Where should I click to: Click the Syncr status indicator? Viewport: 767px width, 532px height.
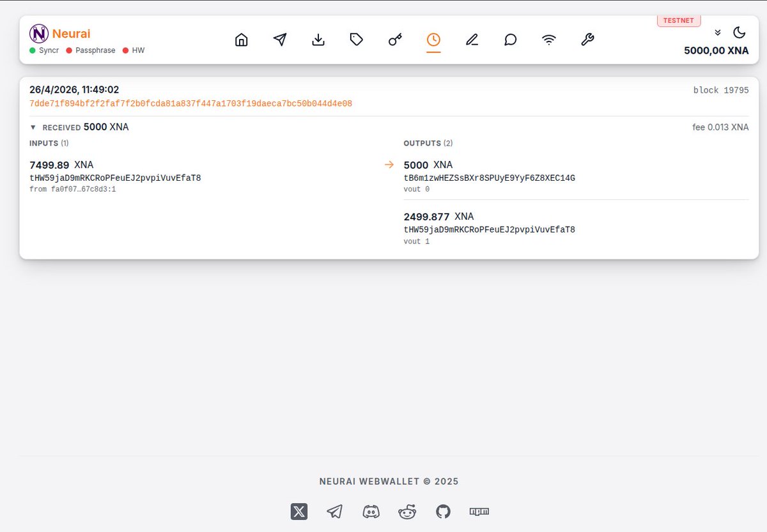(x=44, y=50)
